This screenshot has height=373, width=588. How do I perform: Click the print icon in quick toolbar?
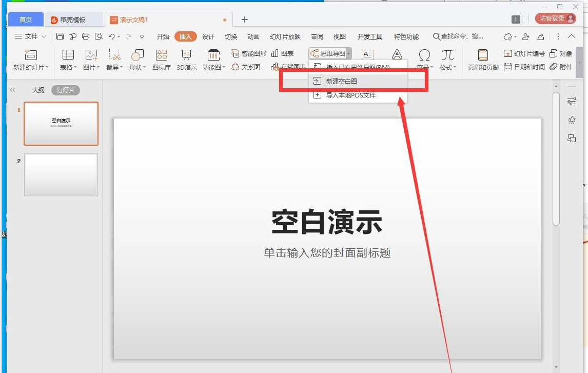pyautogui.click(x=86, y=36)
